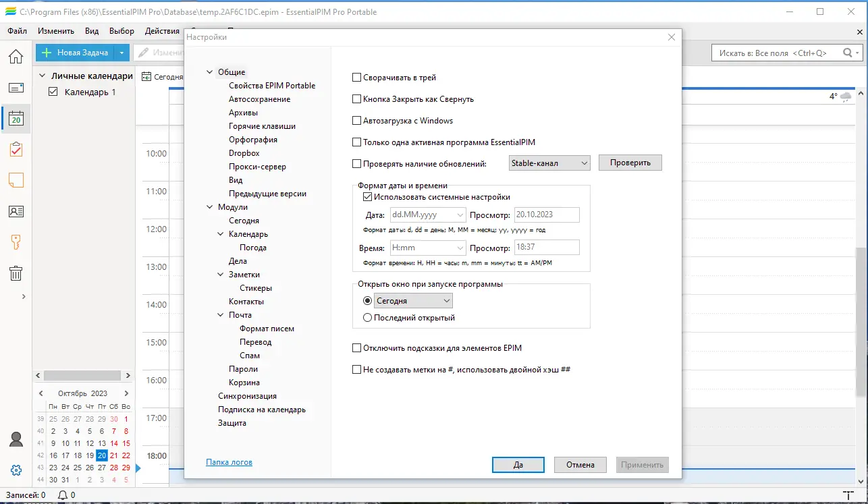
Task: Open the date format dd.MM.yyyy dropdown
Action: 428,215
